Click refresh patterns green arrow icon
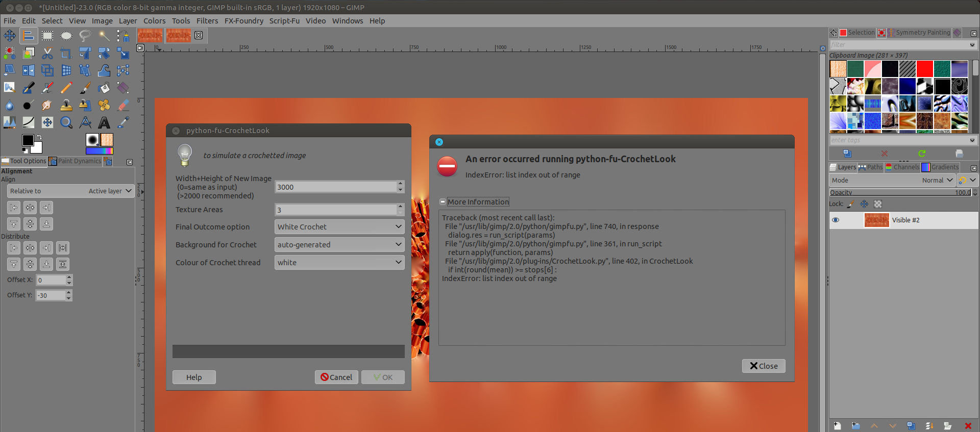The image size is (980, 432). click(922, 154)
